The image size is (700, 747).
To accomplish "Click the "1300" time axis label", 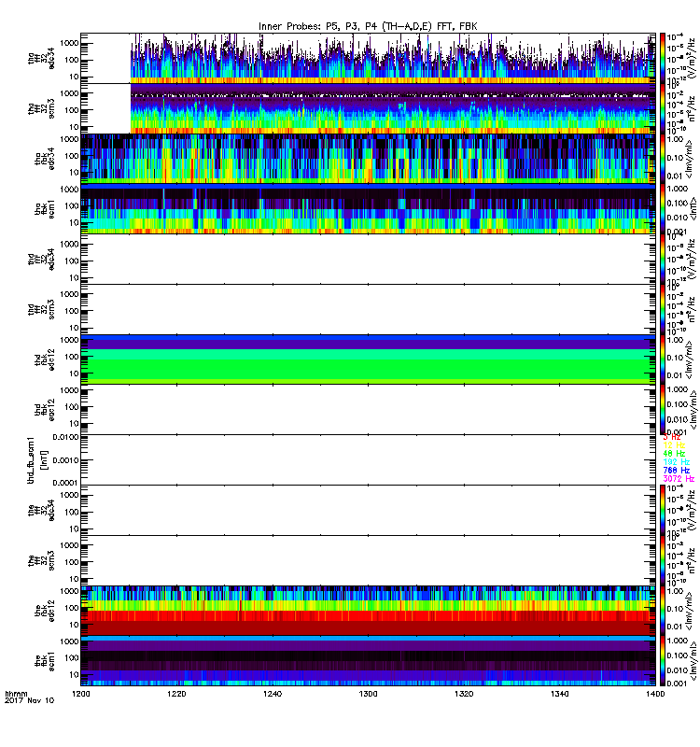I will coord(368,694).
